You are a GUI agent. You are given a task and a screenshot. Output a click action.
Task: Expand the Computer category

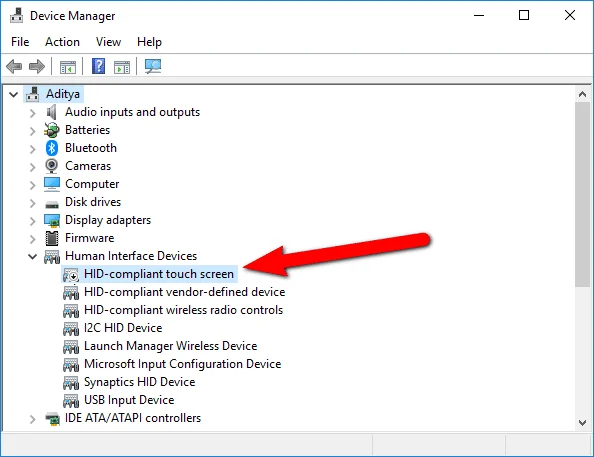tap(33, 185)
